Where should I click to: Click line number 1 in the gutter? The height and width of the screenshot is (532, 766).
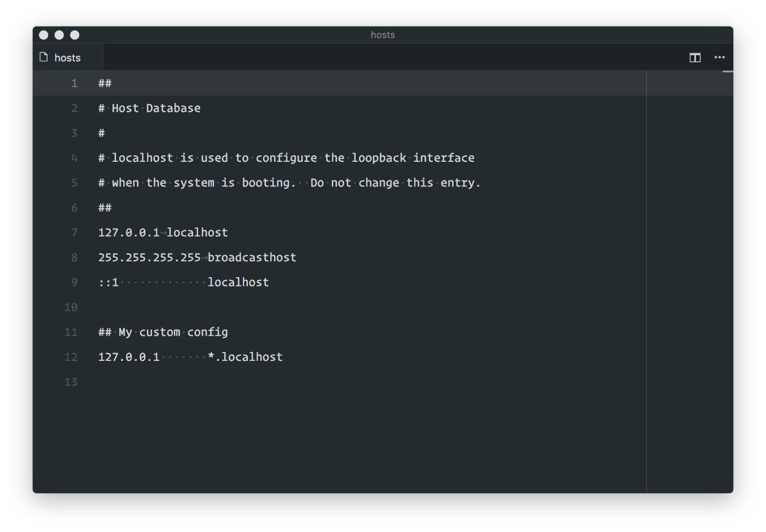click(x=74, y=83)
